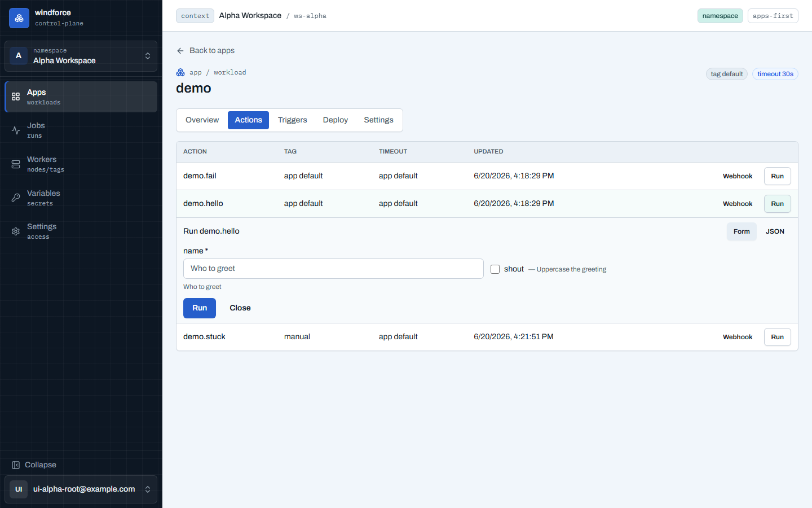
Task: Open the app Settings tab
Action: [x=378, y=120]
